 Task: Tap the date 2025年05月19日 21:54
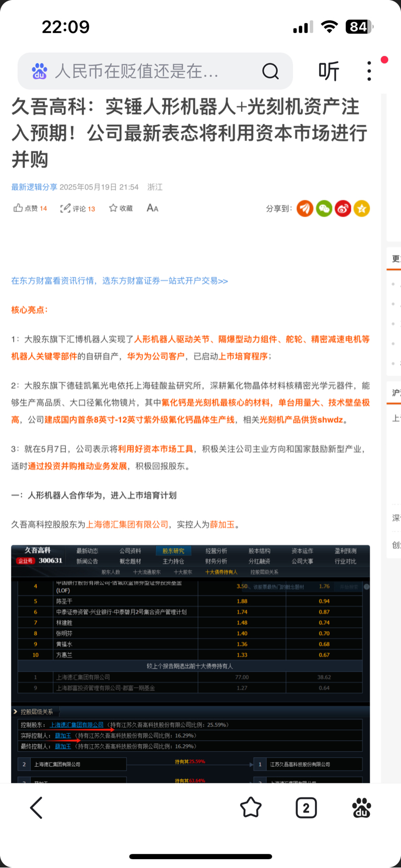(x=99, y=187)
